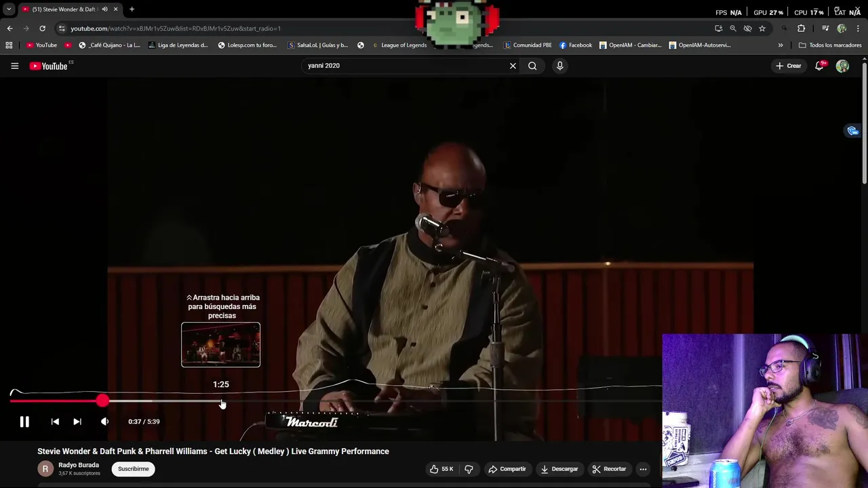Click the Descargar button
The height and width of the screenshot is (488, 868).
pyautogui.click(x=559, y=469)
